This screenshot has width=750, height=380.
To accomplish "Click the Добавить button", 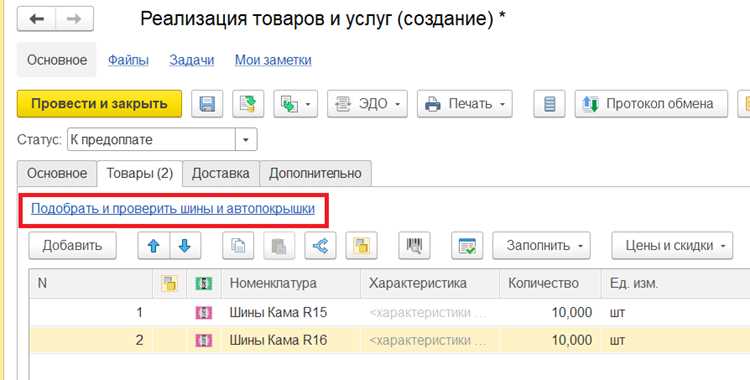I will coord(72,246).
